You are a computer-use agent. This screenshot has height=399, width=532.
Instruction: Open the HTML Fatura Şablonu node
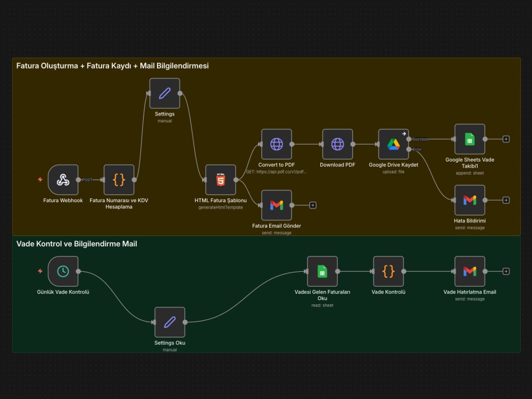click(221, 180)
